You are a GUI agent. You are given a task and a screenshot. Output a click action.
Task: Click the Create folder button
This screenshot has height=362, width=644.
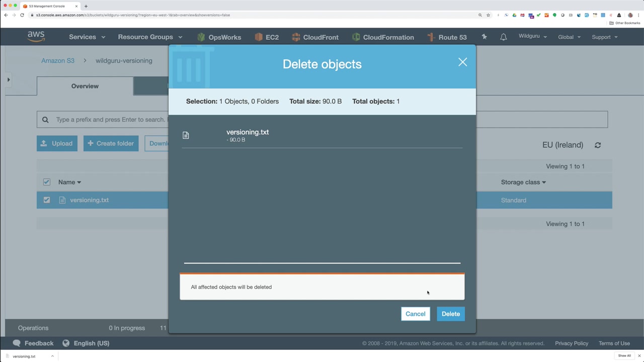[111, 143]
